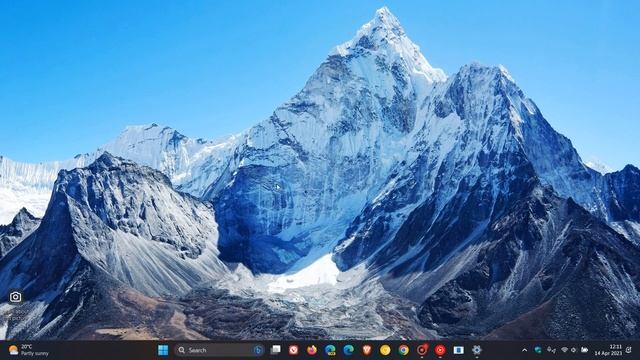The image size is (640, 360).
Task: Open Wi-Fi quick settings icon
Action: (x=564, y=350)
